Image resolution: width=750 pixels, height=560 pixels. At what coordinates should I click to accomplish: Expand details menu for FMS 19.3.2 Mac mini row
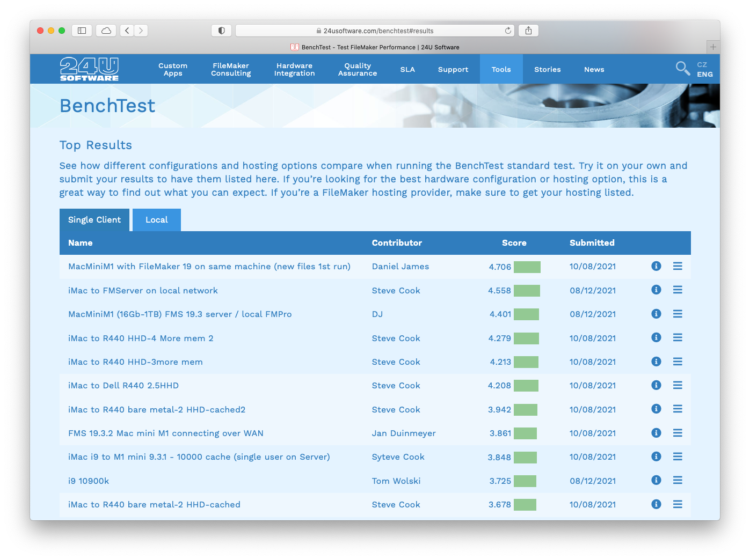tap(678, 433)
